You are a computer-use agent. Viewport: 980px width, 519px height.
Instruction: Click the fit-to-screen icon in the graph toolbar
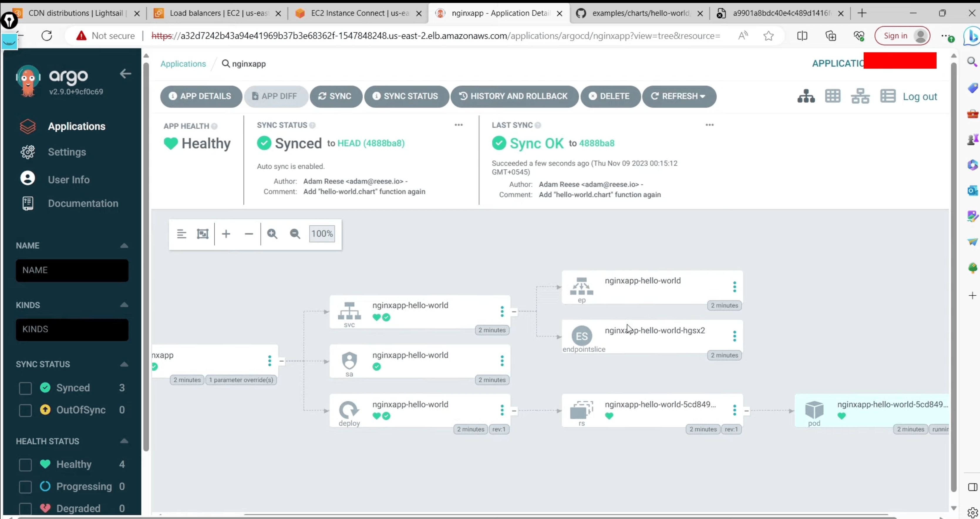click(x=202, y=234)
